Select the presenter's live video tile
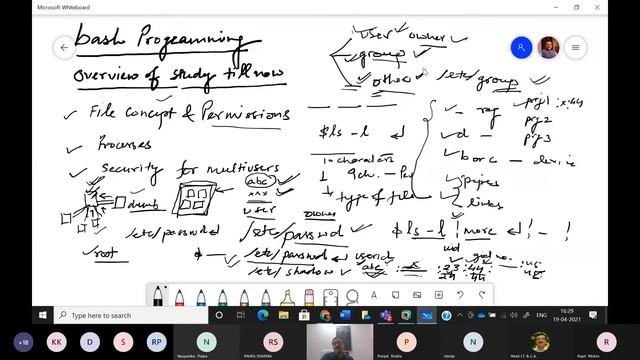The height and width of the screenshot is (360, 640). 340,342
